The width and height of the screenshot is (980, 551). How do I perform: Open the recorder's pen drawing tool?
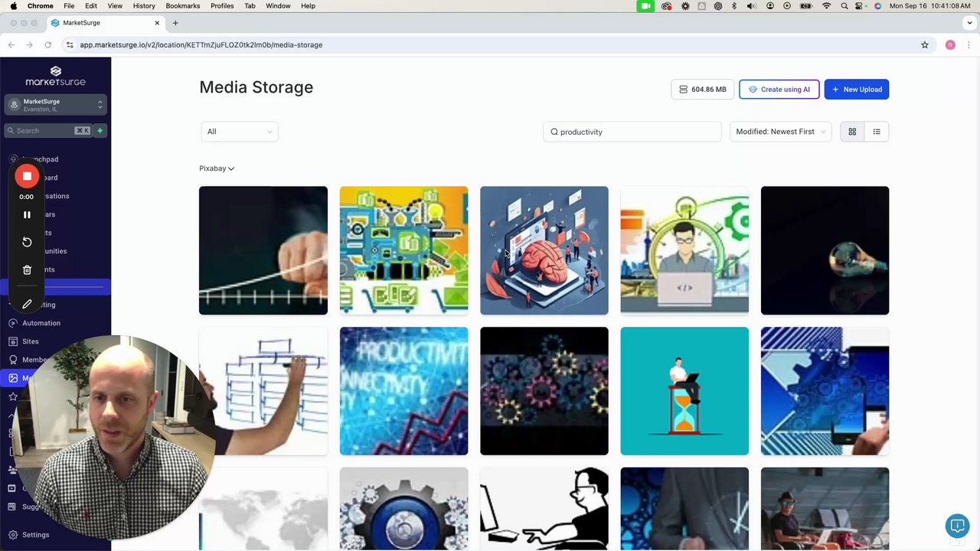(27, 304)
